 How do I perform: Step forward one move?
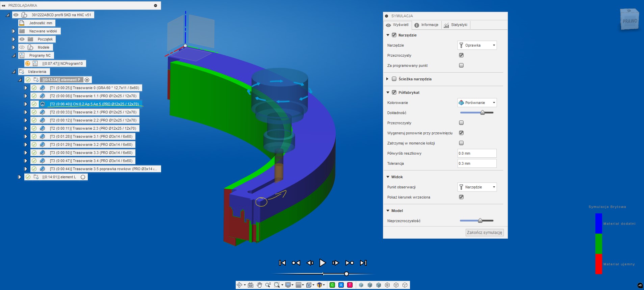click(335, 263)
